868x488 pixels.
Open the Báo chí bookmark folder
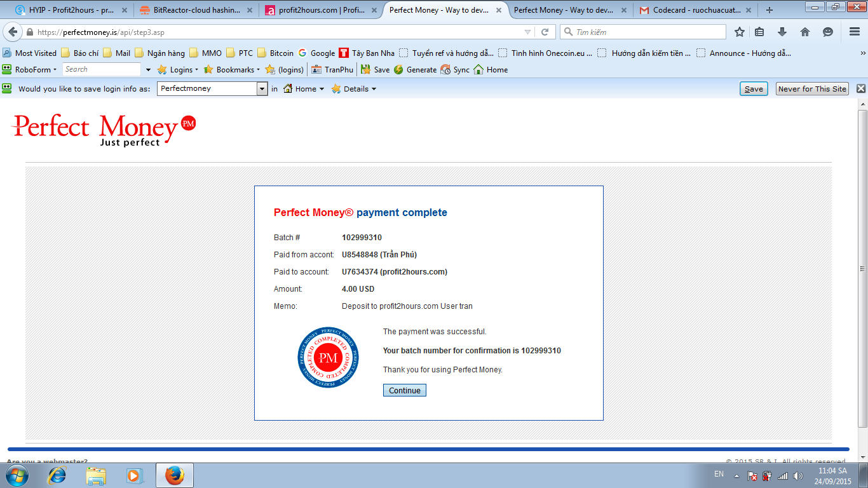point(80,53)
